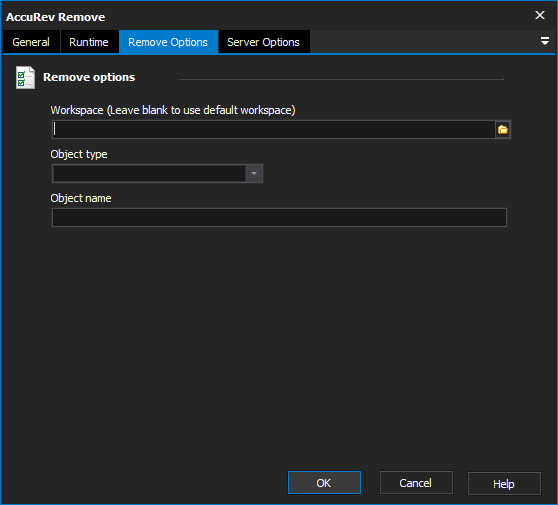Image resolution: width=558 pixels, height=505 pixels.
Task: Click the 'Object name' label
Action: 81,198
